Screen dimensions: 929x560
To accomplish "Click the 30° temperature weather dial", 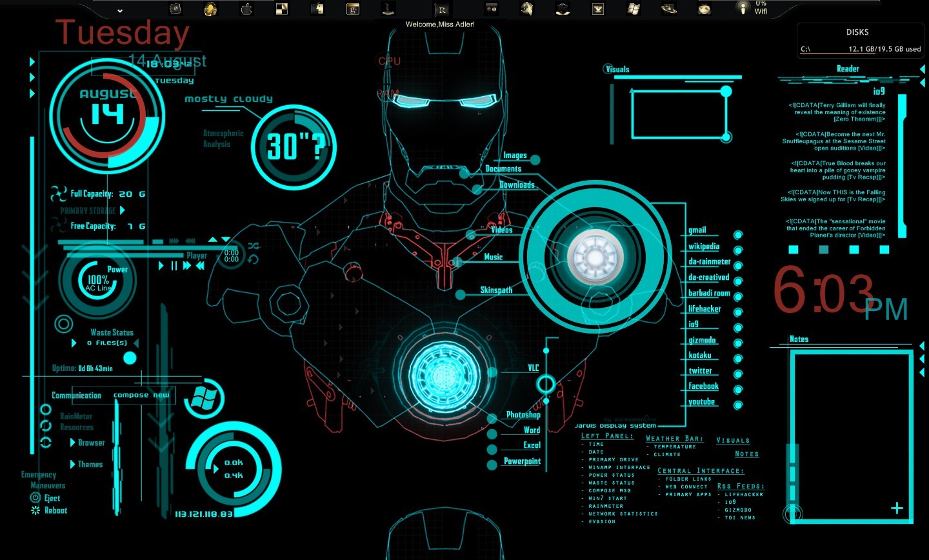I will click(294, 146).
